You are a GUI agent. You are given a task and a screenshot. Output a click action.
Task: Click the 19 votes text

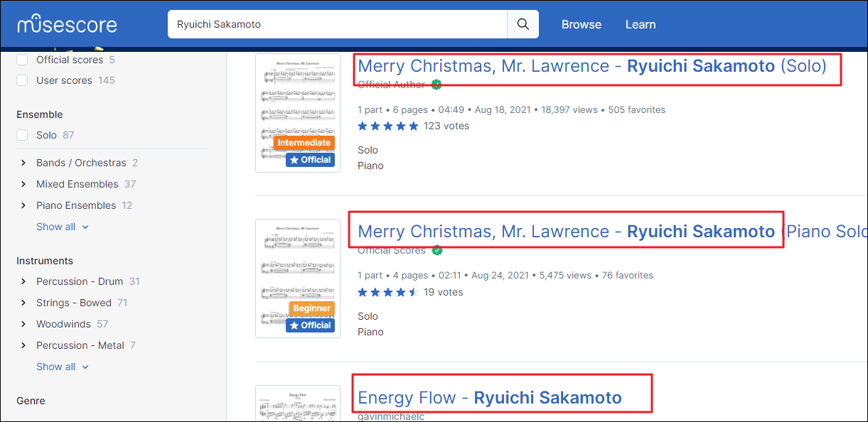click(444, 292)
